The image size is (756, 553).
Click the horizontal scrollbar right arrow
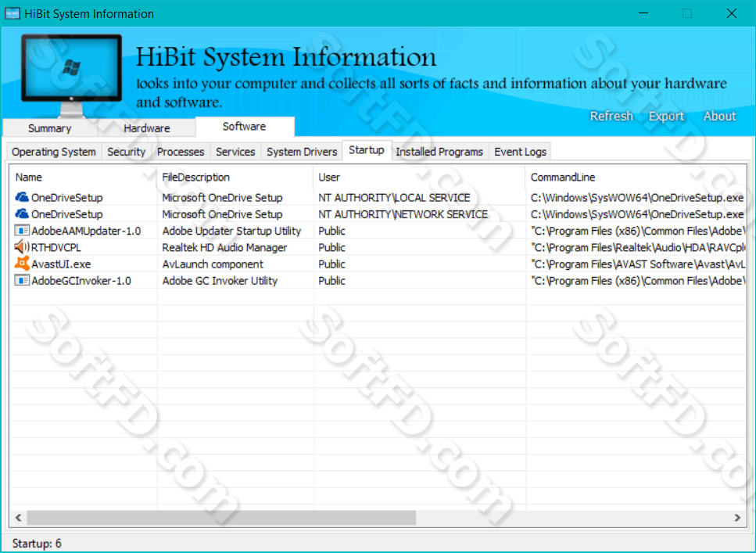737,518
